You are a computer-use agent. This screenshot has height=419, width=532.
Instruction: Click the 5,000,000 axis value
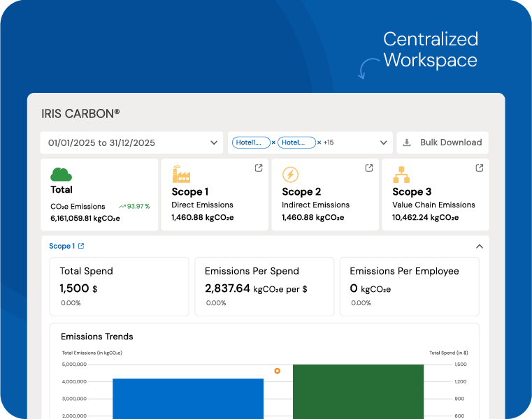(x=74, y=365)
